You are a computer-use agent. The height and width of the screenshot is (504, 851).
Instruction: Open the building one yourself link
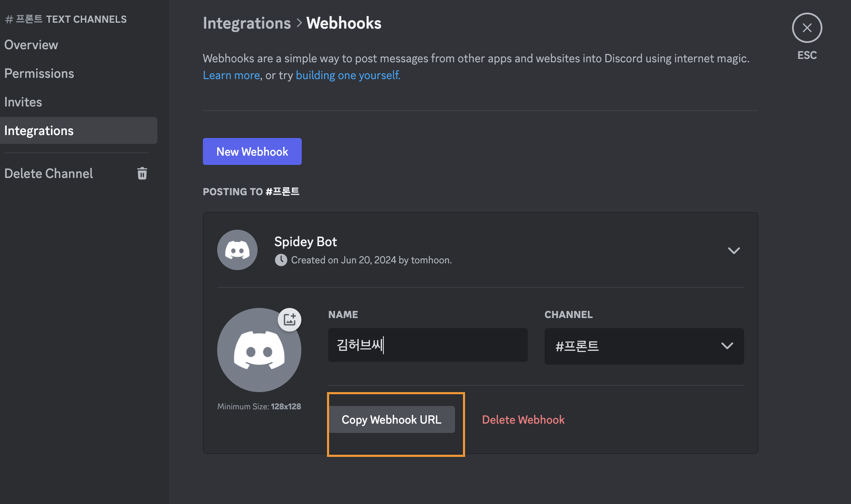pos(348,75)
